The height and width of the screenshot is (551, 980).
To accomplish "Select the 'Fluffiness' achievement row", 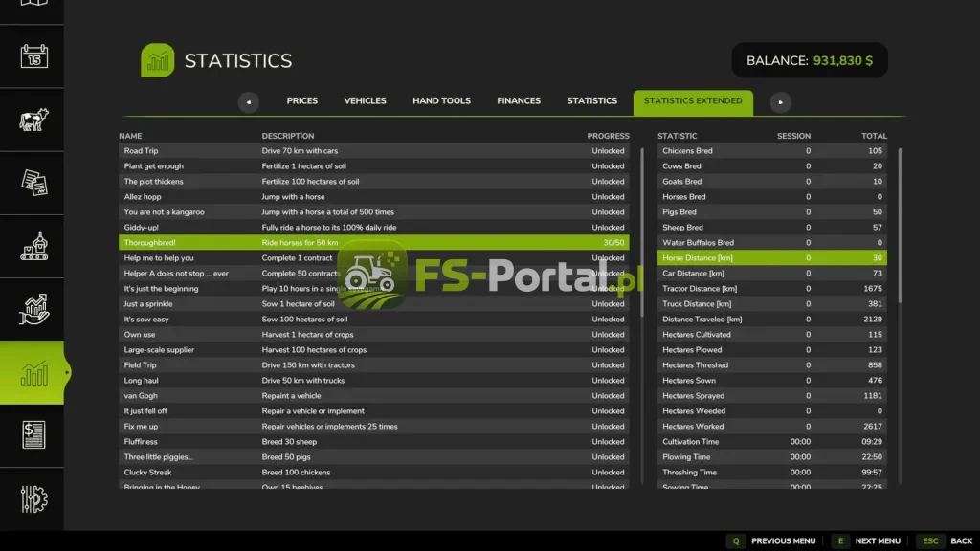I will pyautogui.click(x=374, y=442).
